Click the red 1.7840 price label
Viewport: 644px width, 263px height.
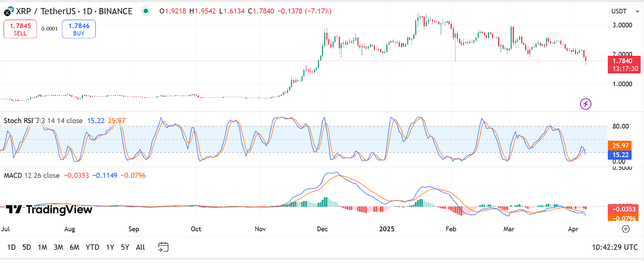click(x=624, y=65)
